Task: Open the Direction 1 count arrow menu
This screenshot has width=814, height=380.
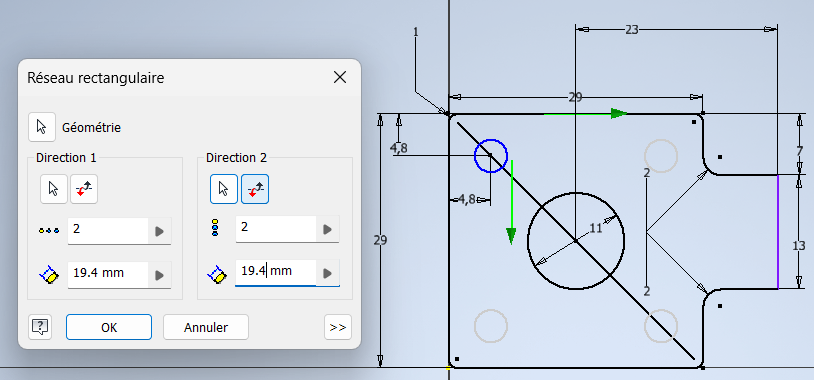Action: [x=160, y=230]
